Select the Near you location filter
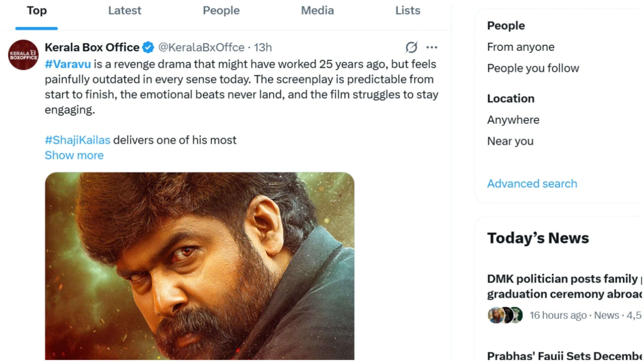Image resolution: width=644 pixels, height=362 pixels. pos(510,141)
